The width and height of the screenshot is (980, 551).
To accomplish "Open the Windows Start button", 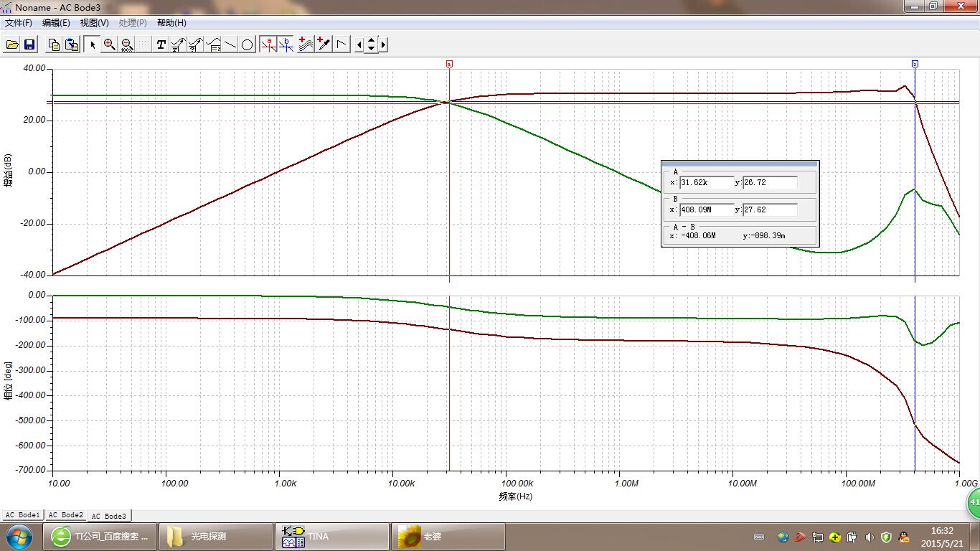I will [x=18, y=536].
